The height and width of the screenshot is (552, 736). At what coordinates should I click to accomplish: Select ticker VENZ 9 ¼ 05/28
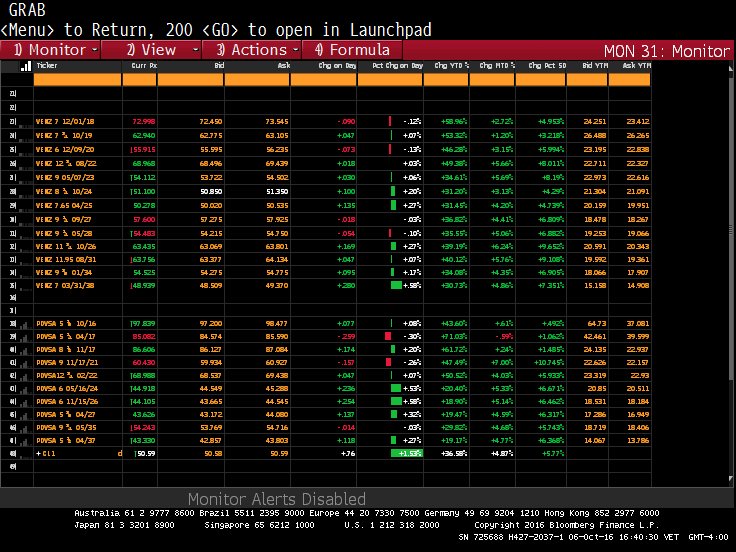pos(64,234)
